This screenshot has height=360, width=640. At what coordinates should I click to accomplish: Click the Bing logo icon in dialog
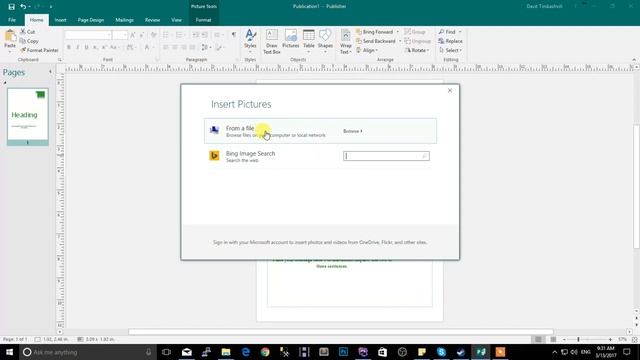214,156
